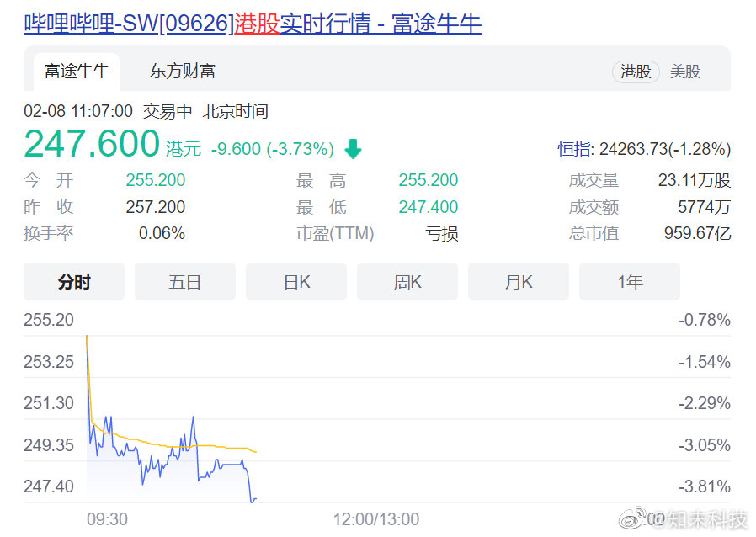Switch to the 美股 market toggle
The height and width of the screenshot is (537, 756).
[684, 72]
